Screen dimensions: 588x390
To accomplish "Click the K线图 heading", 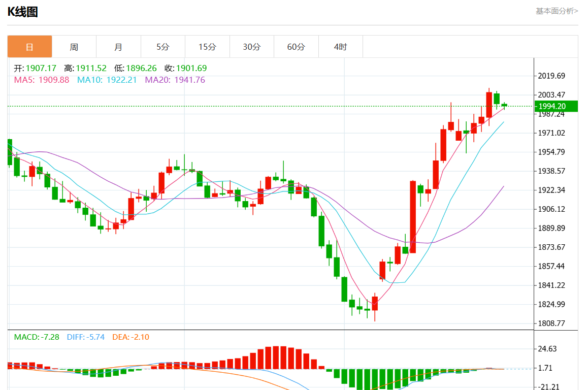I will 22,12.
